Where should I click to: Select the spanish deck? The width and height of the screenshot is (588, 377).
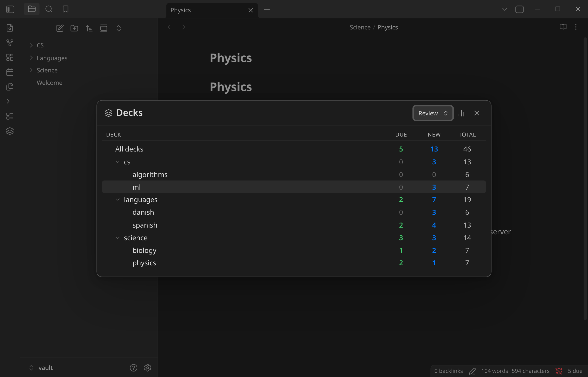[294, 225]
